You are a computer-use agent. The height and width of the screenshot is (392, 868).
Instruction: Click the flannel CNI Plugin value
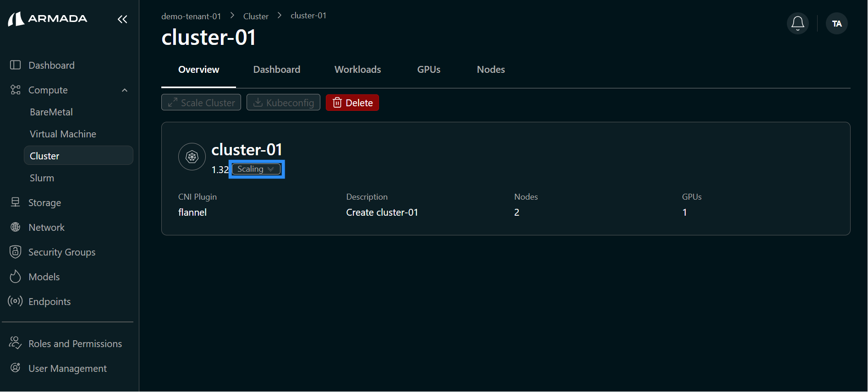tap(192, 212)
